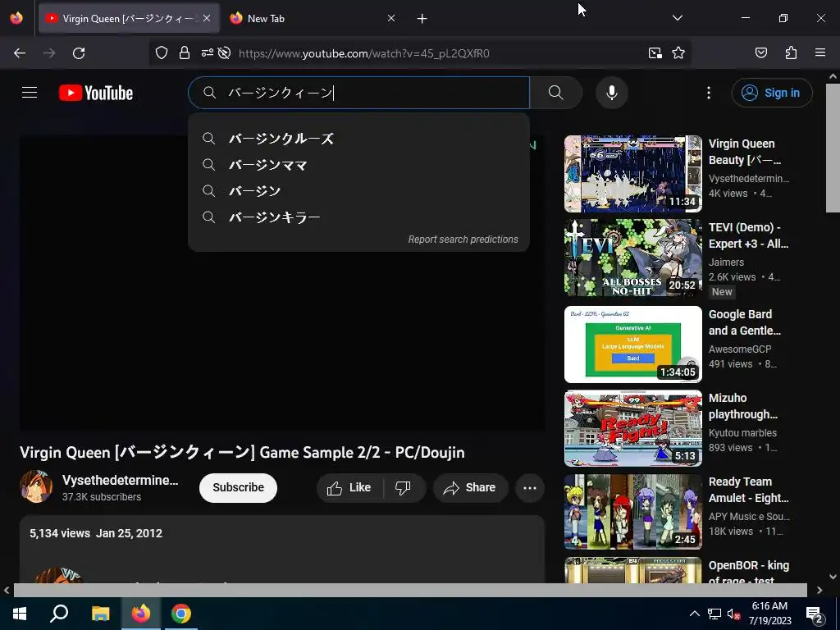Select suggestion バージンクルーズ
Image resolution: width=840 pixels, height=630 pixels.
pos(359,139)
